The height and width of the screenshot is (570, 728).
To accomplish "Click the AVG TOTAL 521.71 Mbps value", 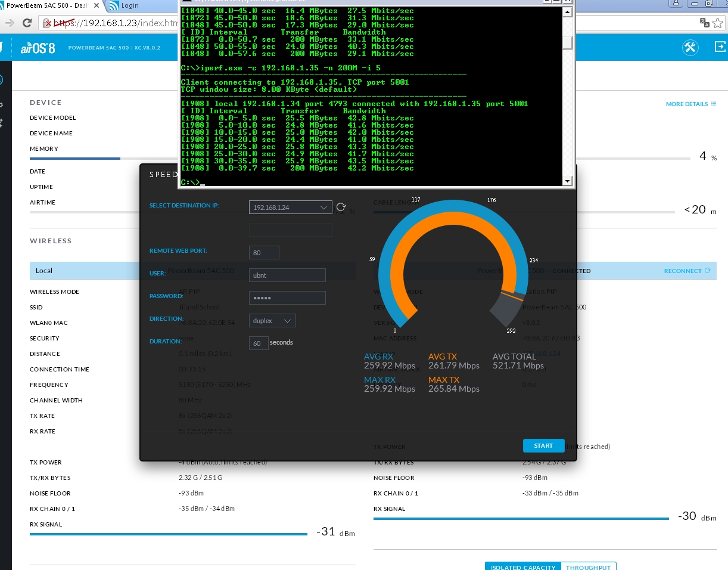I will click(x=518, y=365).
